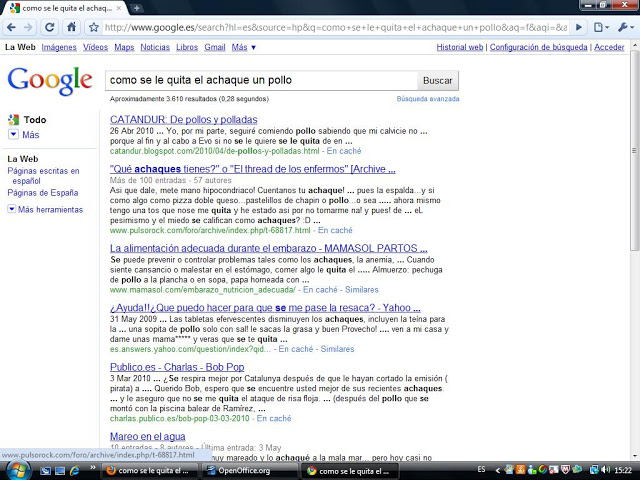Open the page menu dropdown in toolbar
The image size is (640, 480).
coord(601,27)
